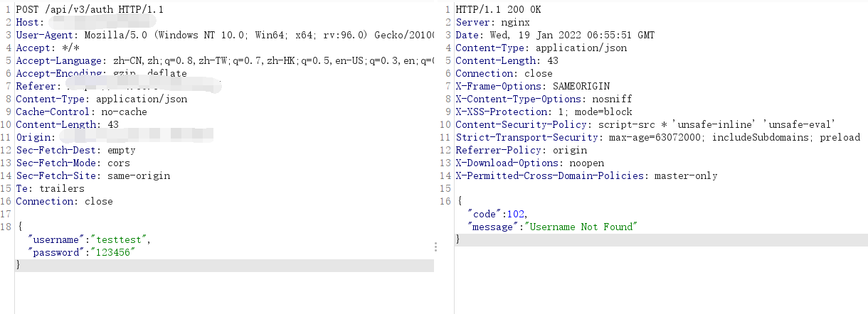Click the "testtest" username value
Image resolution: width=868 pixels, height=314 pixels.
119,240
